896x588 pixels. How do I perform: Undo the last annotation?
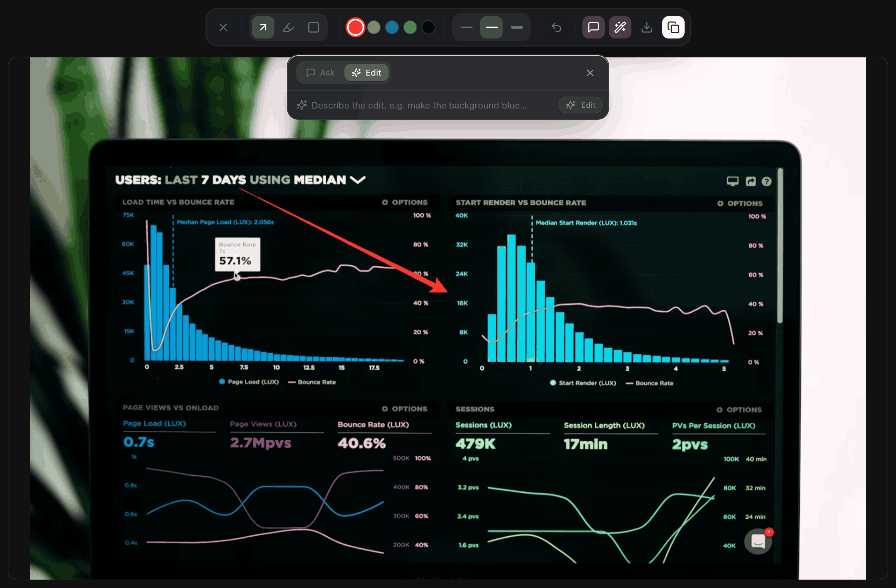556,28
